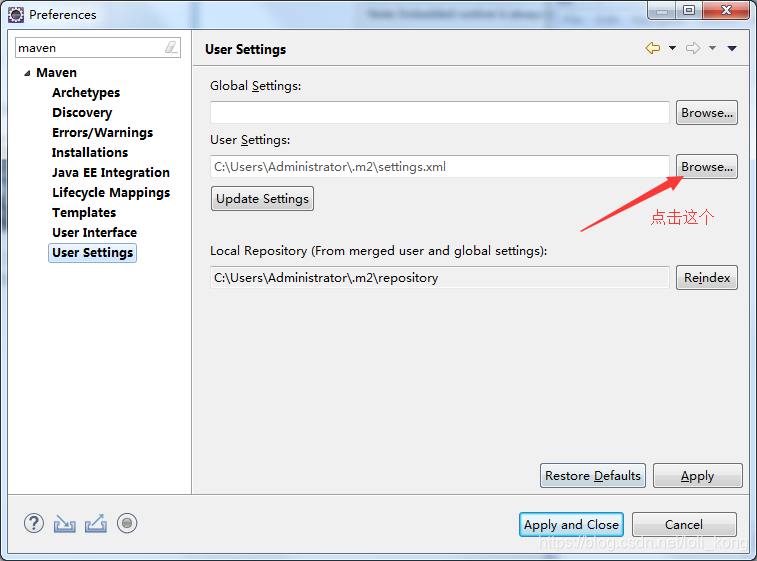Open the User Interface preference page
Image resolution: width=757 pixels, height=561 pixels.
95,233
